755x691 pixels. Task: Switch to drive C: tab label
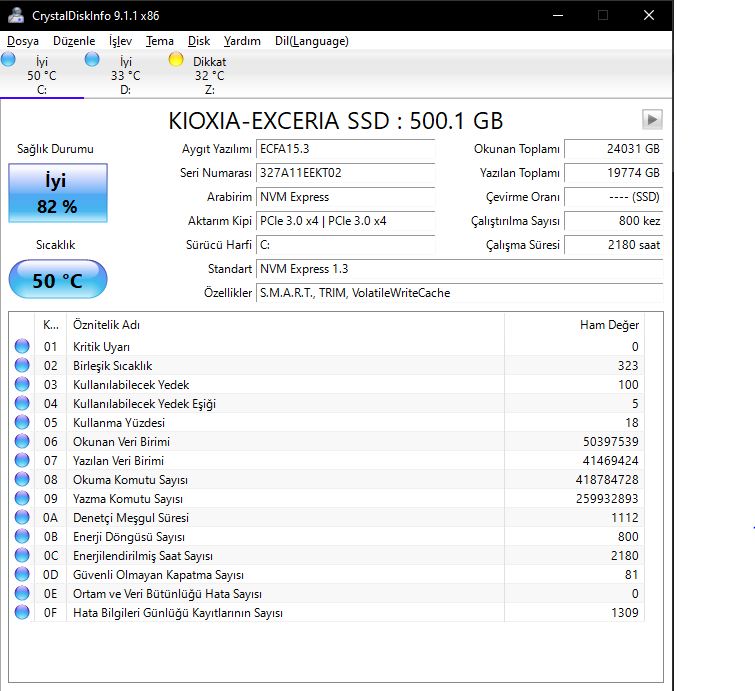point(42,90)
